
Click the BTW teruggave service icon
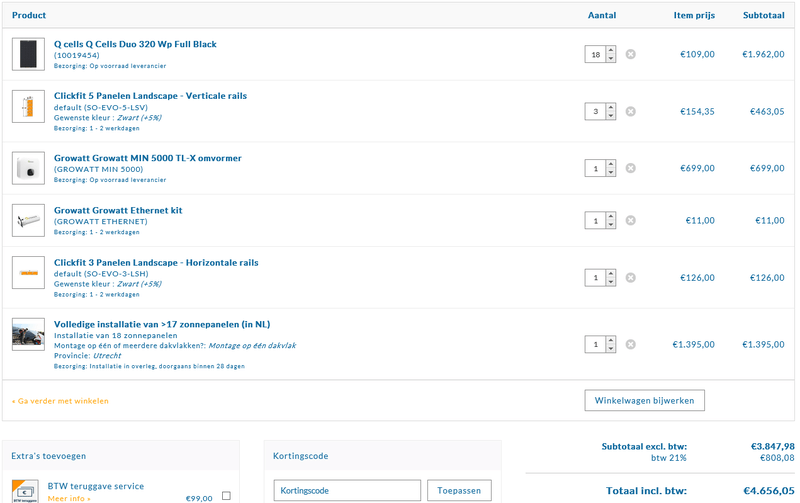tap(28, 491)
